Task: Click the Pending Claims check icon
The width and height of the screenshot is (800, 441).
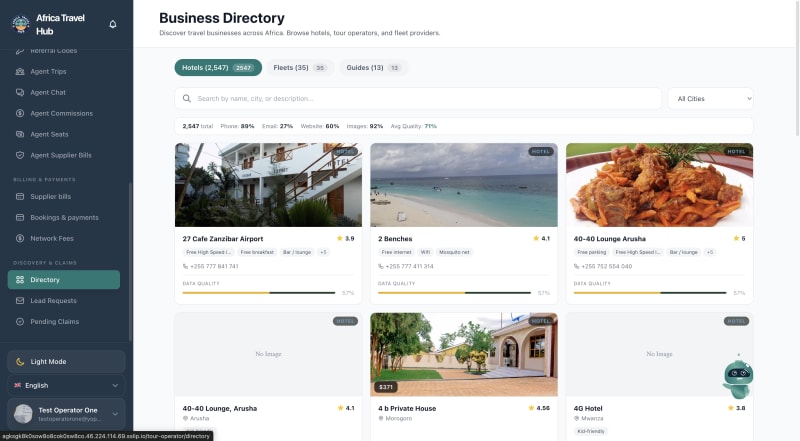Action: click(20, 322)
